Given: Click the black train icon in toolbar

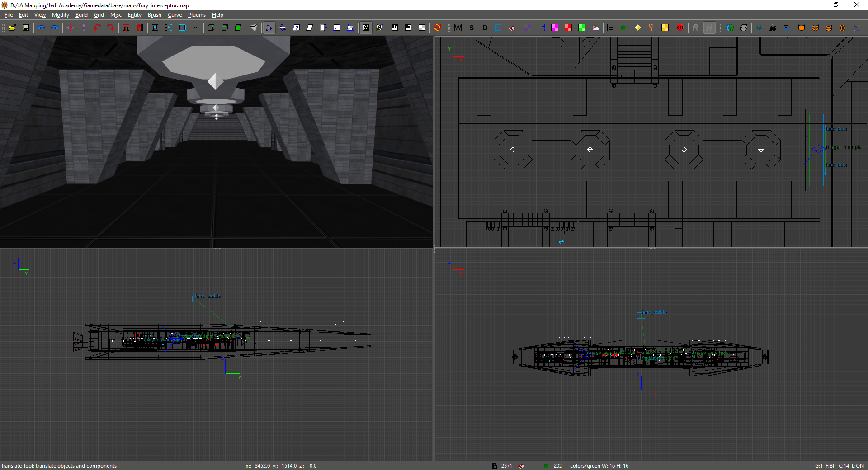Looking at the screenshot, I should click(x=773, y=28).
